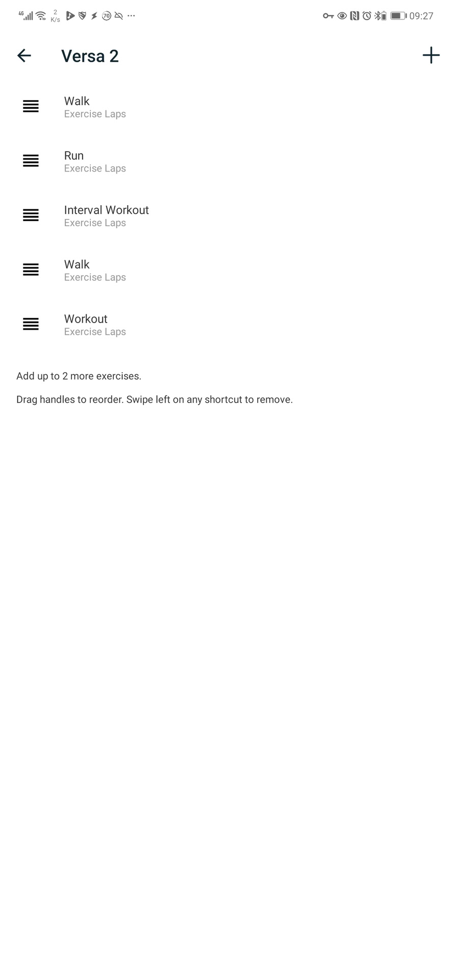Tap Exercise Laps under Interval Workout
This screenshot has width=452, height=980.
pos(95,223)
